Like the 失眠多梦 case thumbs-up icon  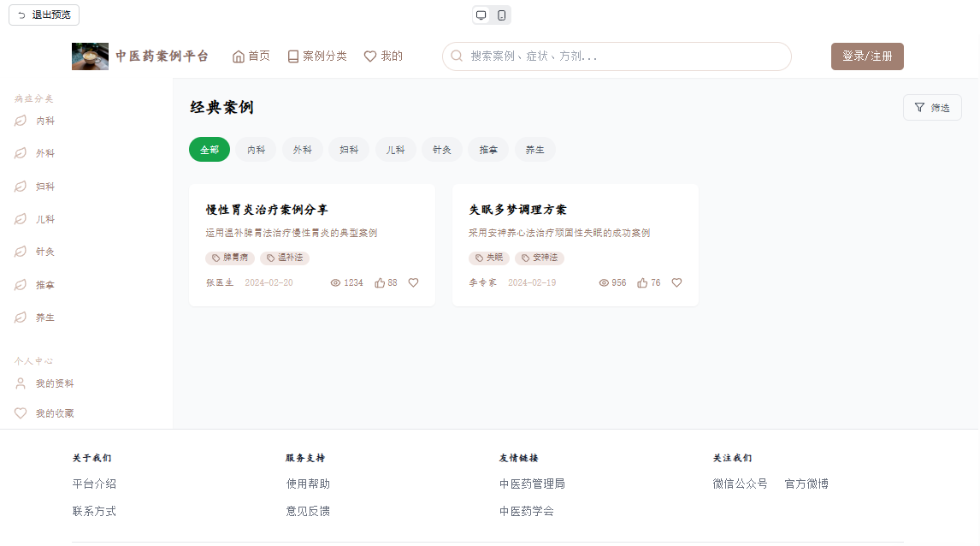click(642, 282)
